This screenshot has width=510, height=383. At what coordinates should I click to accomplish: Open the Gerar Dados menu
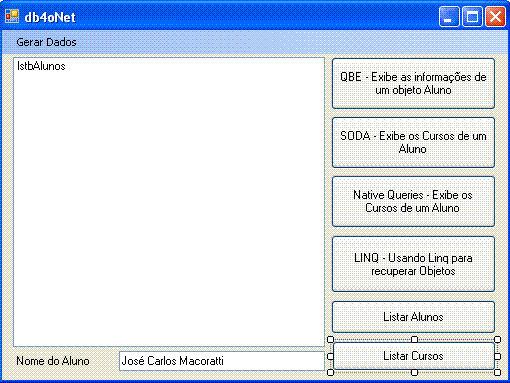(x=46, y=42)
